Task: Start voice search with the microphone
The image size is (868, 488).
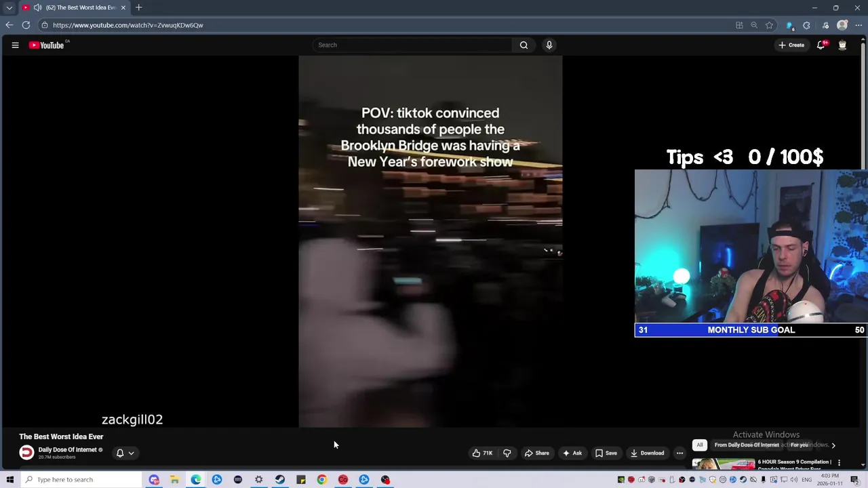Action: [549, 45]
